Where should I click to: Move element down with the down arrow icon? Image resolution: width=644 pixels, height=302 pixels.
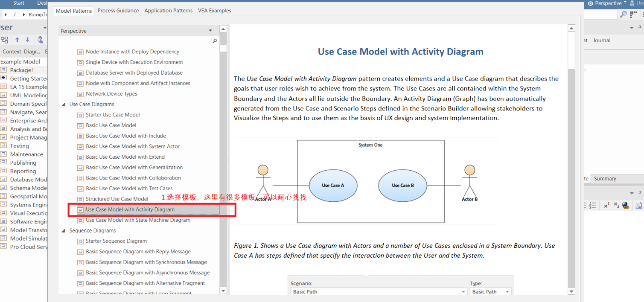point(27,40)
